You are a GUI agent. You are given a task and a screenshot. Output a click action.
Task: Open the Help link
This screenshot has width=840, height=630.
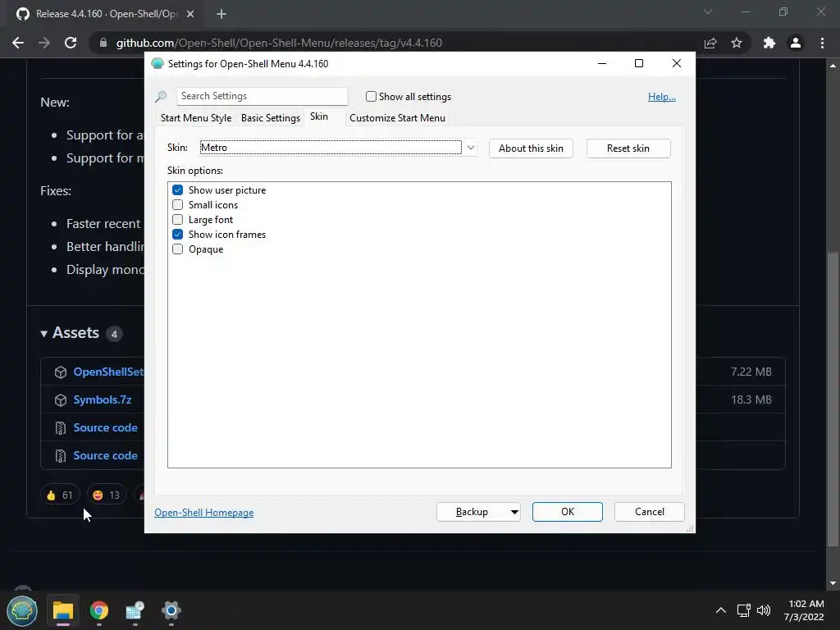(662, 97)
